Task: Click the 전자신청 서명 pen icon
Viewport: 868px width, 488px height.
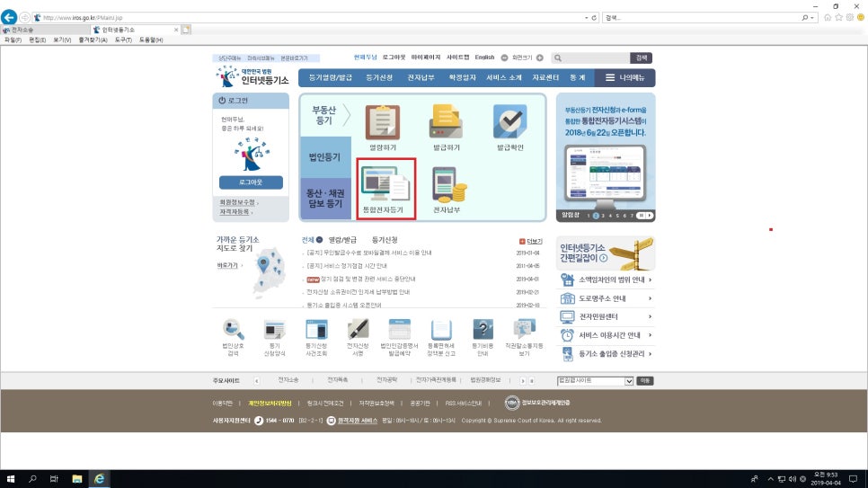Action: click(359, 329)
